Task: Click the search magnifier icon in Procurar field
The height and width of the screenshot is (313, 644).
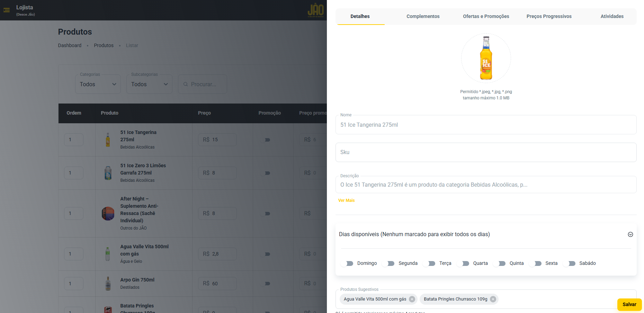Action: 186,84
